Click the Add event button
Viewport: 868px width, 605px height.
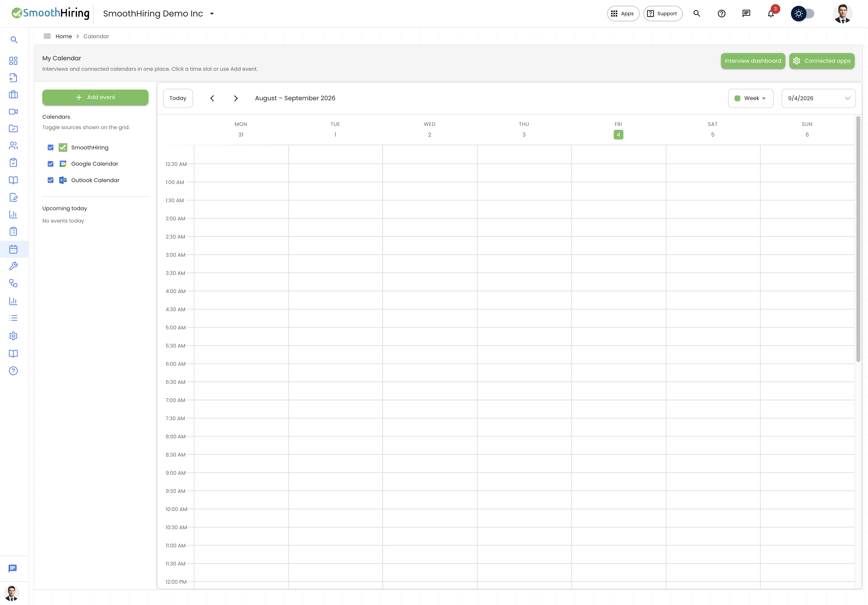tap(95, 97)
